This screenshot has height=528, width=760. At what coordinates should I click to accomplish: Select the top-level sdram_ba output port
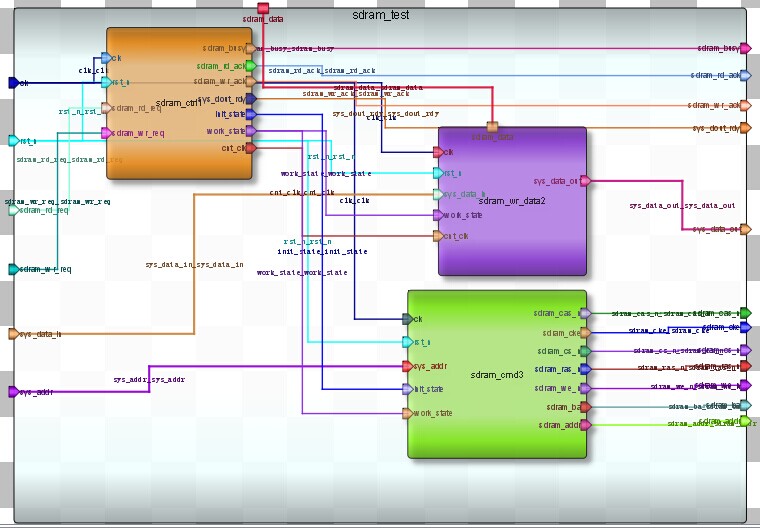[745, 405]
